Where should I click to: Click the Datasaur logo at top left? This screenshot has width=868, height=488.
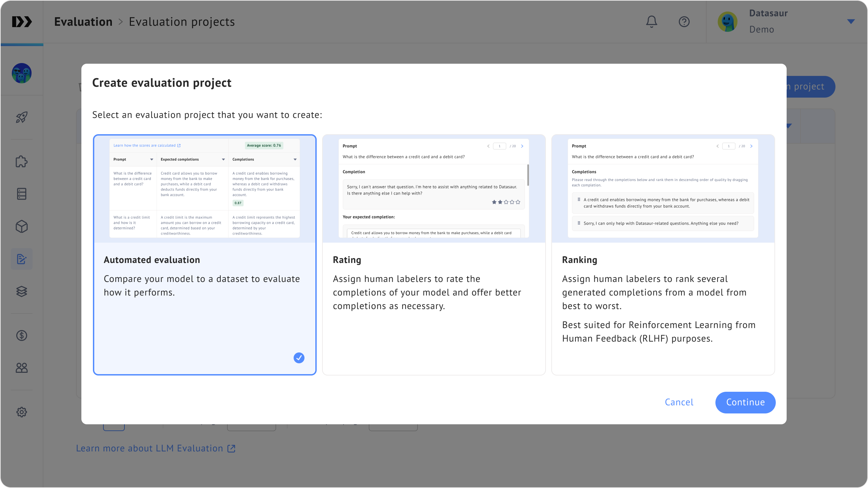pyautogui.click(x=22, y=22)
